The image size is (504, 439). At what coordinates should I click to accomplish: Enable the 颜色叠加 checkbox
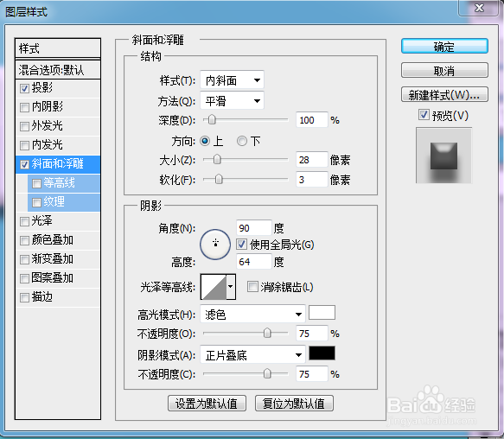[24, 240]
